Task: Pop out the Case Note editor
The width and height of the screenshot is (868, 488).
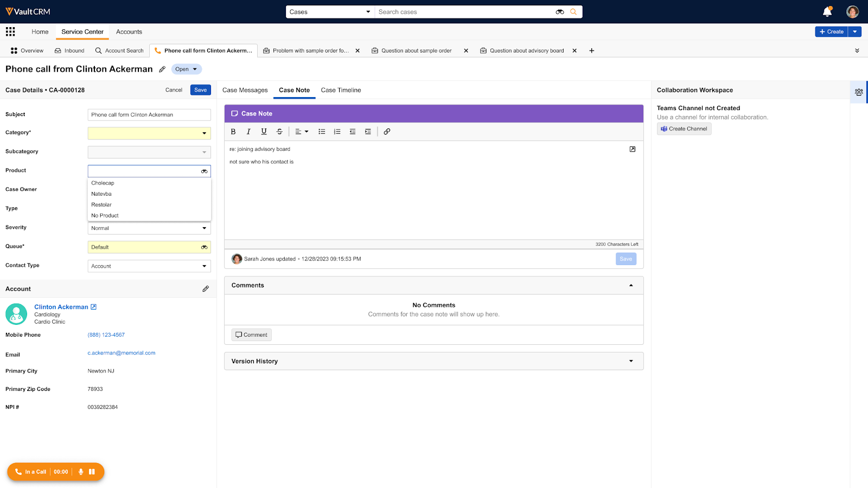Action: 632,149
